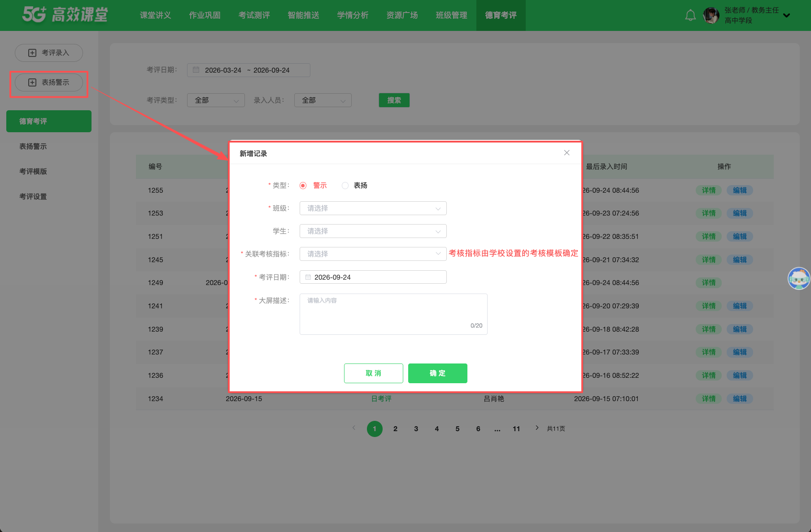The width and height of the screenshot is (811, 532).
Task: Select 考评设置 in the sidebar
Action: [33, 197]
